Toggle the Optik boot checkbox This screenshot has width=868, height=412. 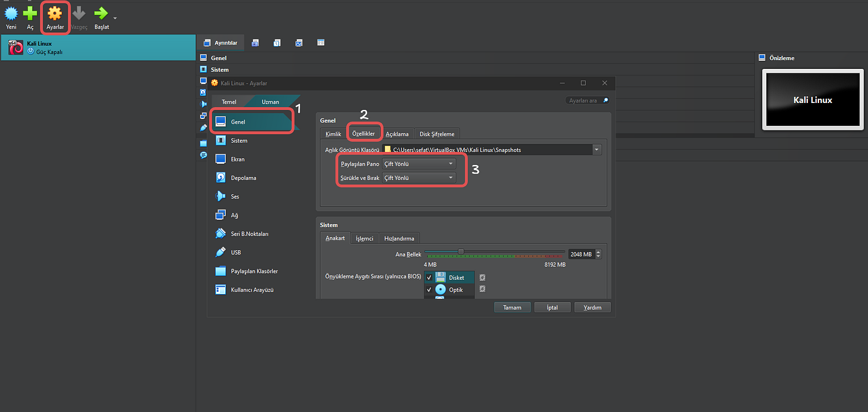[429, 290]
